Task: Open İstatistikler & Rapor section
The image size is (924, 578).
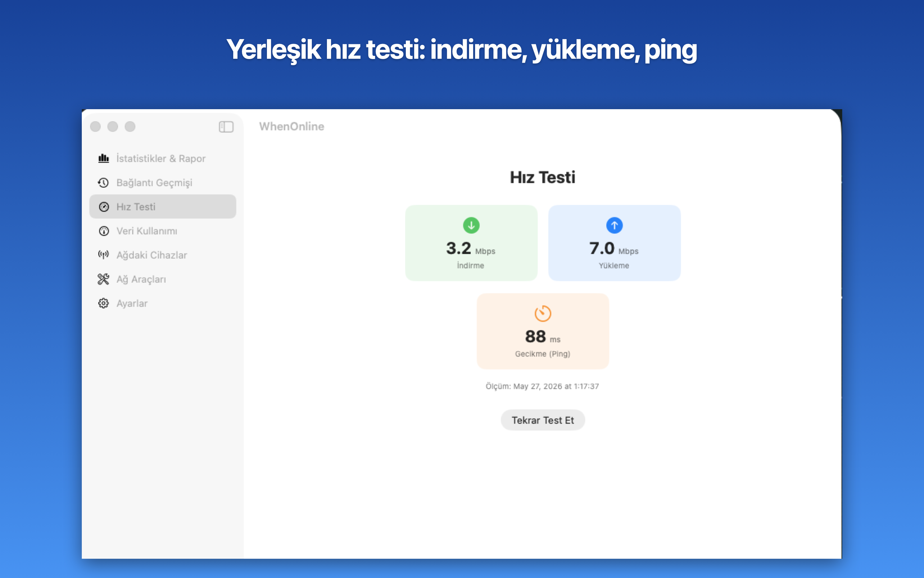Action: coord(163,158)
